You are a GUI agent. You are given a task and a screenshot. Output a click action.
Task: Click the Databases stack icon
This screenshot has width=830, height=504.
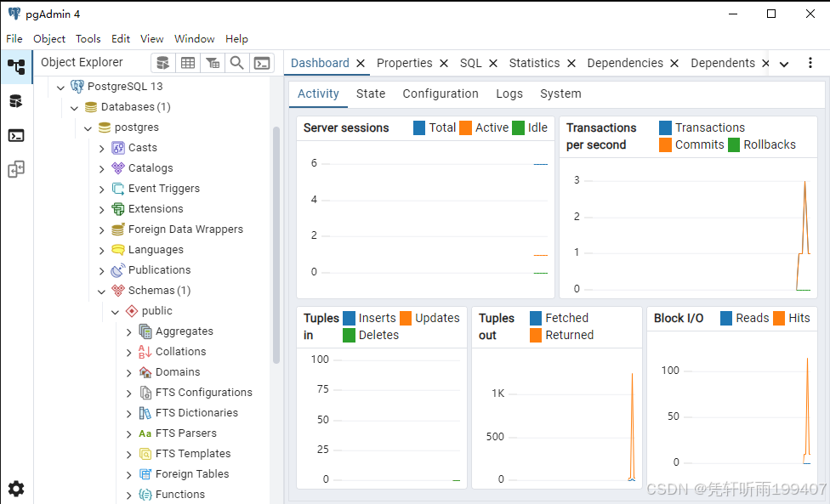click(91, 107)
